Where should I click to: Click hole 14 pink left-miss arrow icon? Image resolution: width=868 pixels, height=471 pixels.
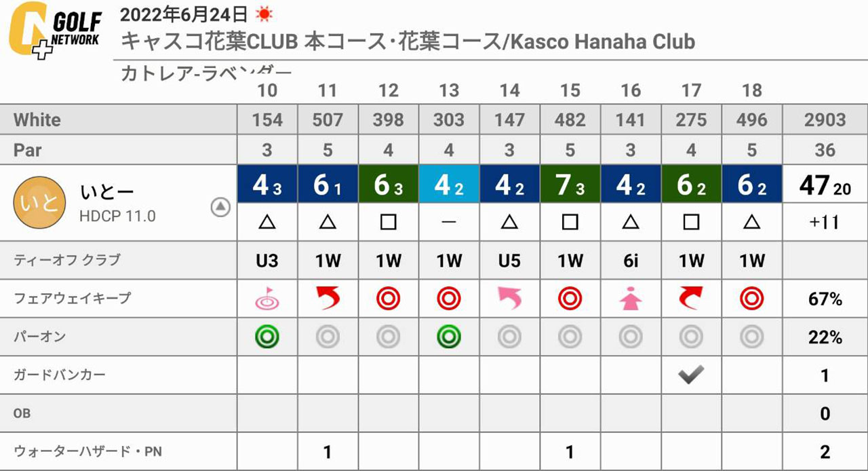[509, 298]
